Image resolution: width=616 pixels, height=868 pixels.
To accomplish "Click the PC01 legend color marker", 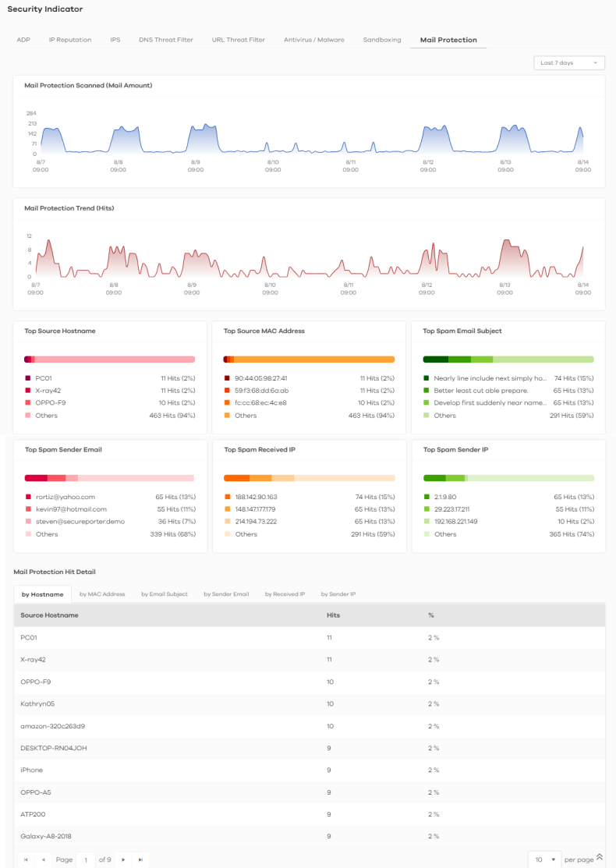I will click(28, 378).
